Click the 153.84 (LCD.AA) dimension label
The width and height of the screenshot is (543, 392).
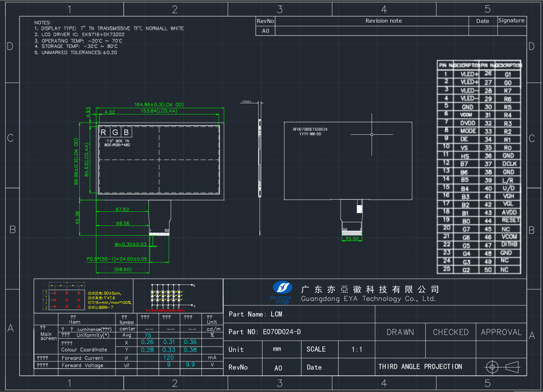[x=159, y=111]
